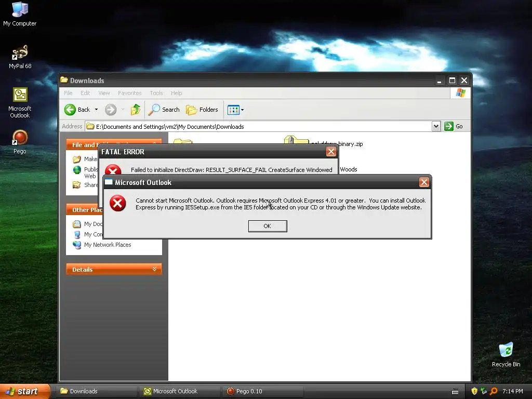This screenshot has width=532, height=399.
Task: Switch to Pego 0.10 taskbar button
Action: point(263,391)
